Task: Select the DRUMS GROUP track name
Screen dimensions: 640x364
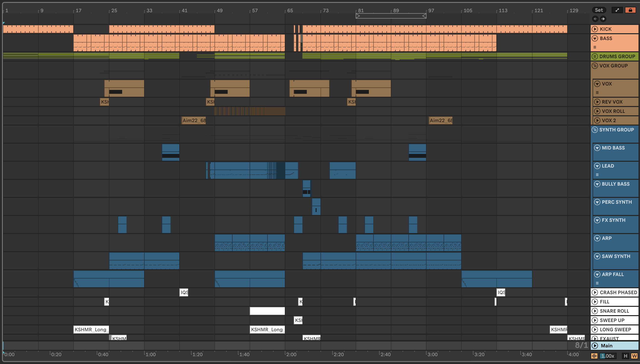Action: point(617,56)
